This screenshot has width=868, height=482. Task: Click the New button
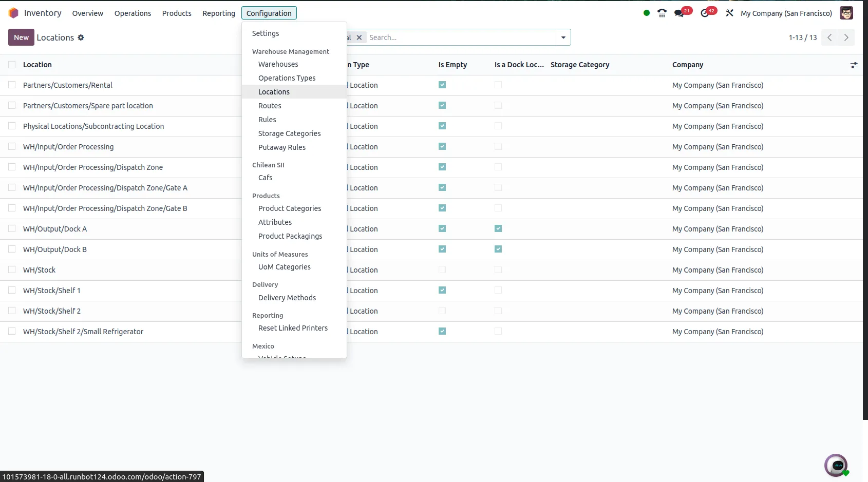(21, 37)
